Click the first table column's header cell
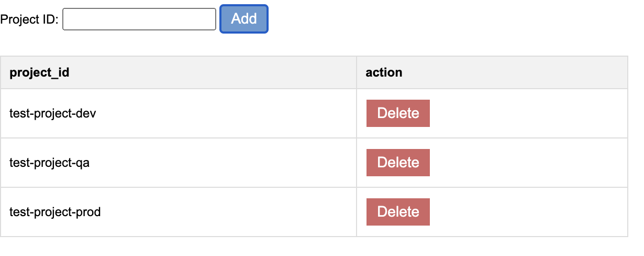 pyautogui.click(x=39, y=72)
